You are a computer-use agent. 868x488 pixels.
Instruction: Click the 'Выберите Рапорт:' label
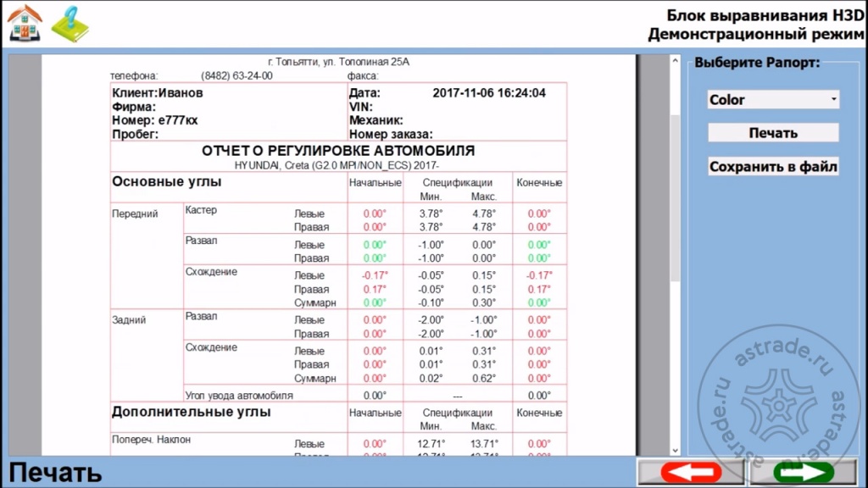point(757,63)
